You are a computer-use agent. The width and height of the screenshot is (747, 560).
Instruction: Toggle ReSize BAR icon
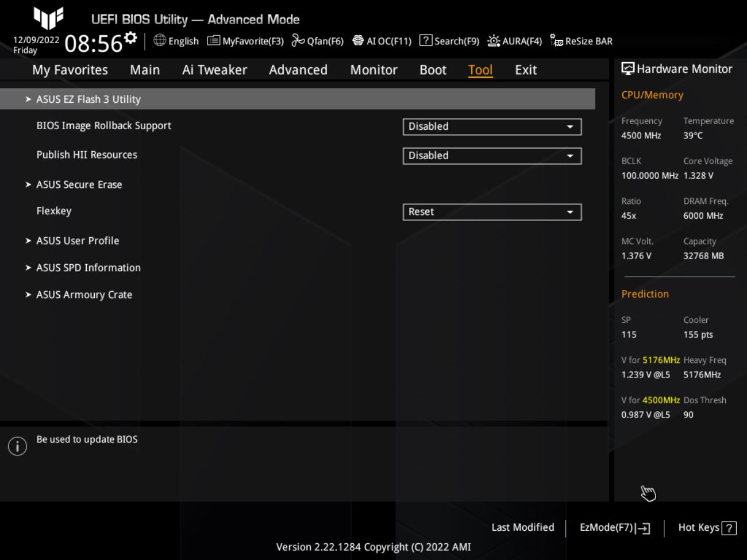click(556, 40)
